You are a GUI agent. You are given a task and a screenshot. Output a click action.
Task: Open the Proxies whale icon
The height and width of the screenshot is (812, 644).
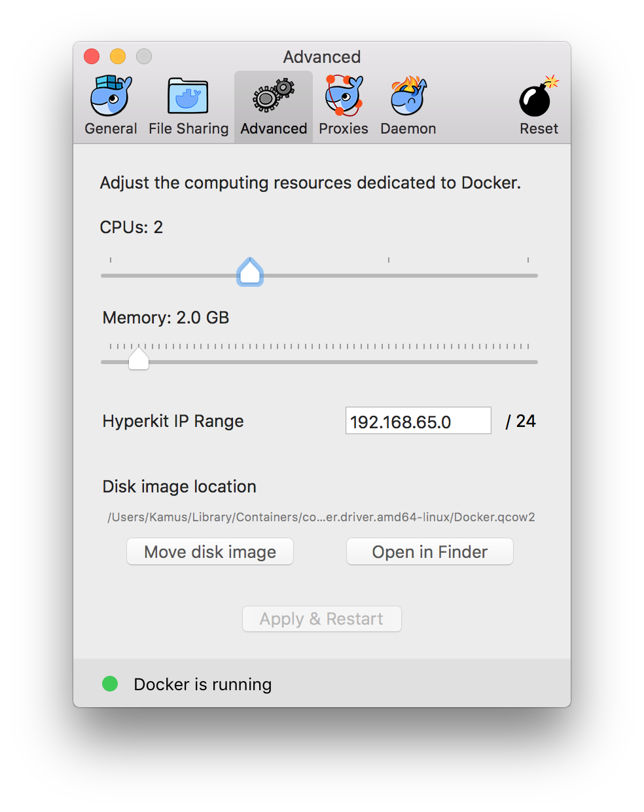point(344,96)
